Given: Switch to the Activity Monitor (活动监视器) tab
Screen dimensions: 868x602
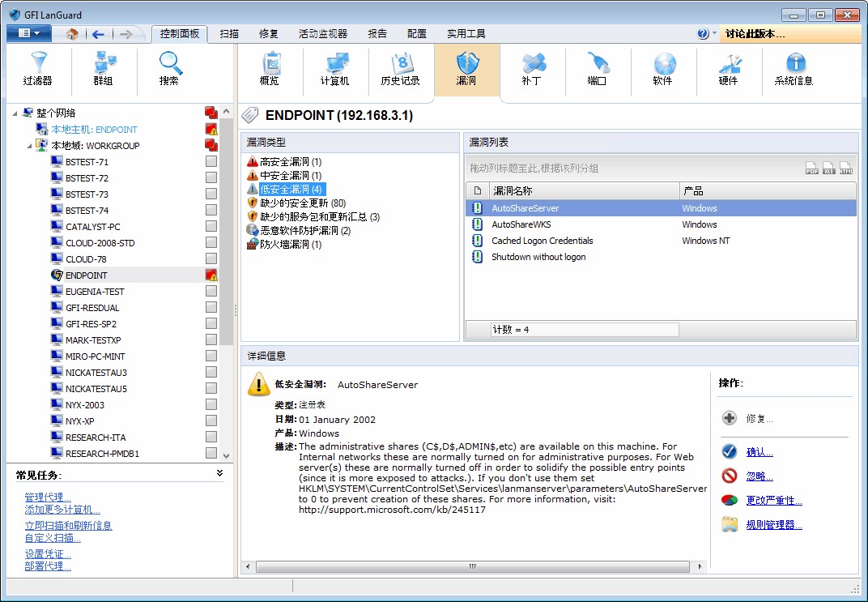Looking at the screenshot, I should click(323, 34).
